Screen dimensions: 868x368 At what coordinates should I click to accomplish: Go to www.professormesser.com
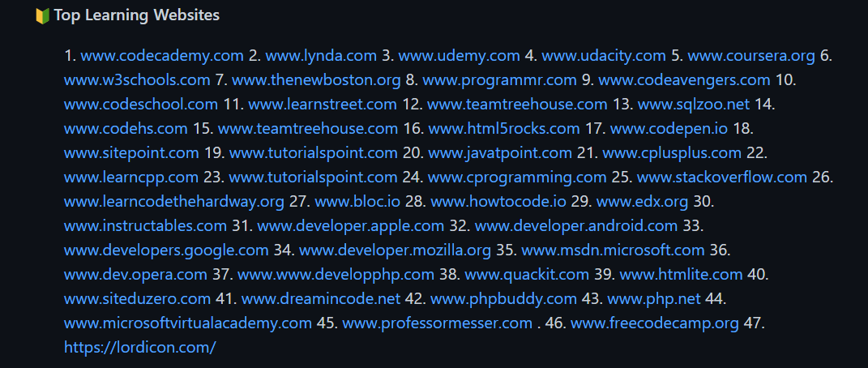click(x=438, y=323)
